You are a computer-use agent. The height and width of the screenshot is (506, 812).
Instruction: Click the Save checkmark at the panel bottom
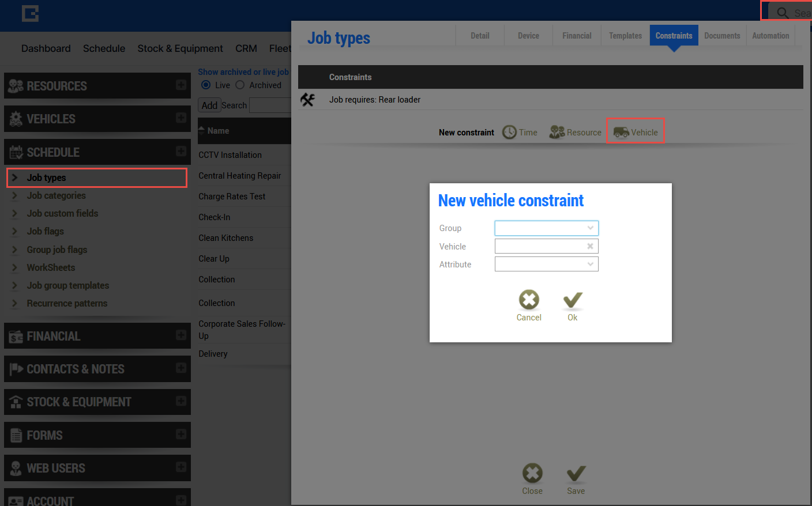[576, 473]
